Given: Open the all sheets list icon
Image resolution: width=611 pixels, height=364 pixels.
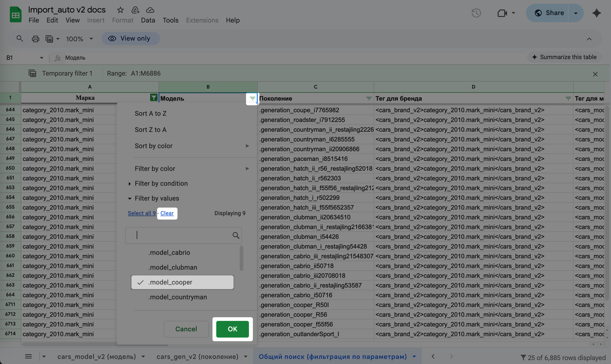Looking at the screenshot, I should (28, 356).
